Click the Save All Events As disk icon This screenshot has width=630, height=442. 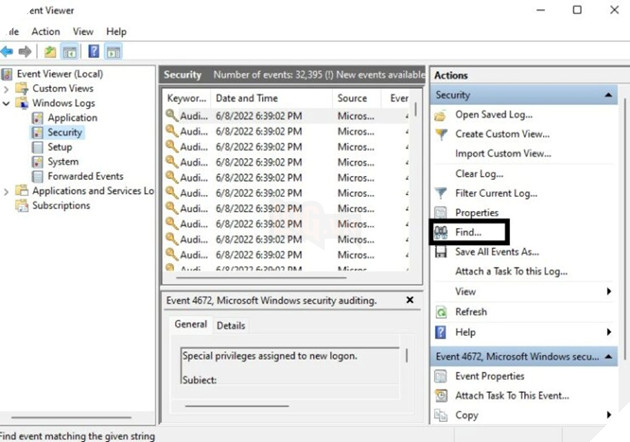pyautogui.click(x=442, y=252)
